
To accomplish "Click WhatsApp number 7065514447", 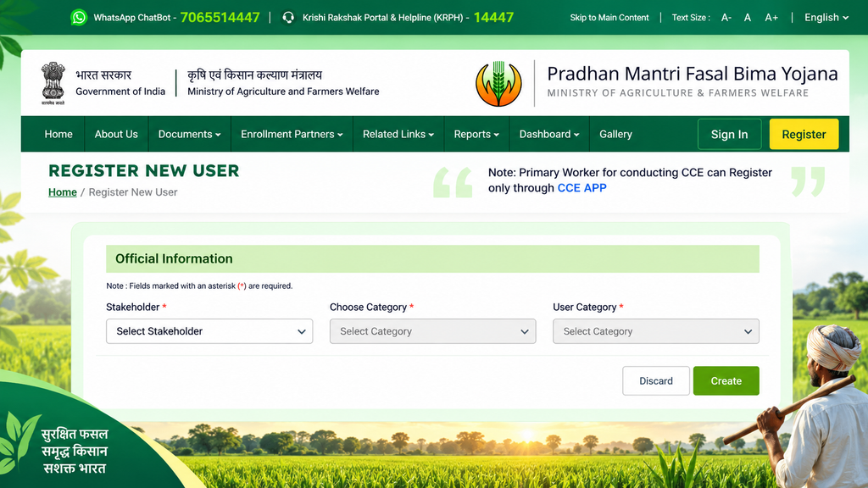I will coord(220,18).
